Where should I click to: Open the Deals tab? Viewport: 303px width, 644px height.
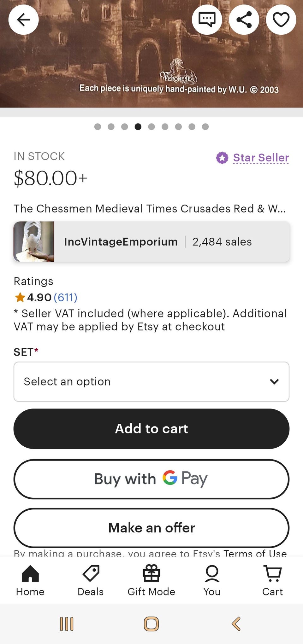(91, 581)
